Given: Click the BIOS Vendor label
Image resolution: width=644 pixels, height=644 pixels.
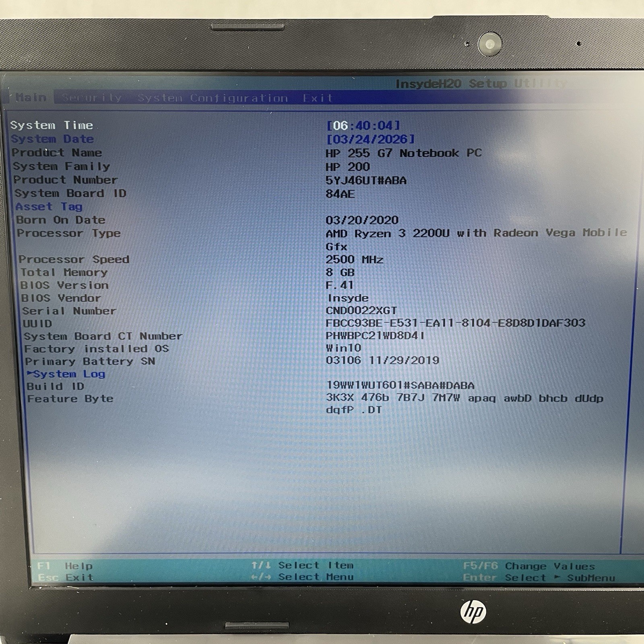Looking at the screenshot, I should pyautogui.click(x=61, y=298).
